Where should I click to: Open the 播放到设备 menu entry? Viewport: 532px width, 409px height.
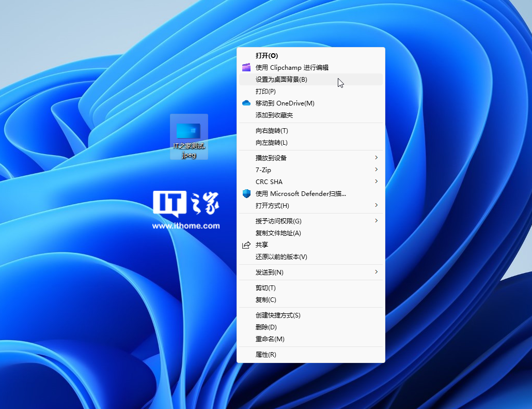(311, 158)
